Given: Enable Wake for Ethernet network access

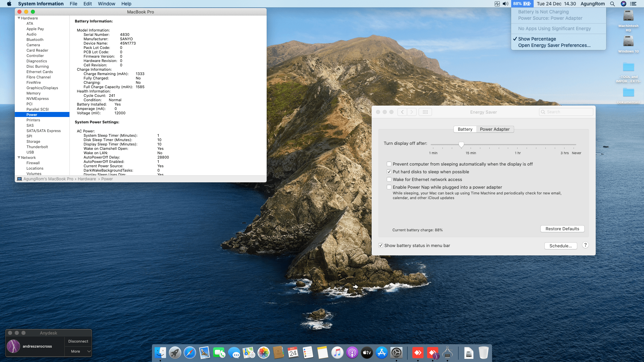Looking at the screenshot, I should pos(389,179).
